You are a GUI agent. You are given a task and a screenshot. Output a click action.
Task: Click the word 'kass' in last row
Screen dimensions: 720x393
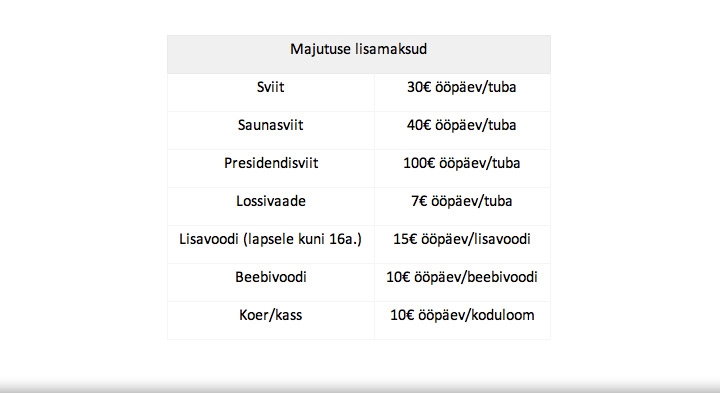(x=288, y=315)
